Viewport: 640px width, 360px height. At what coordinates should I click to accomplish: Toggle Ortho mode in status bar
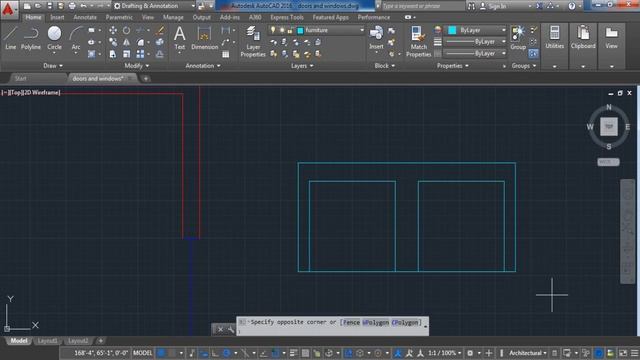pyautogui.click(x=215, y=353)
